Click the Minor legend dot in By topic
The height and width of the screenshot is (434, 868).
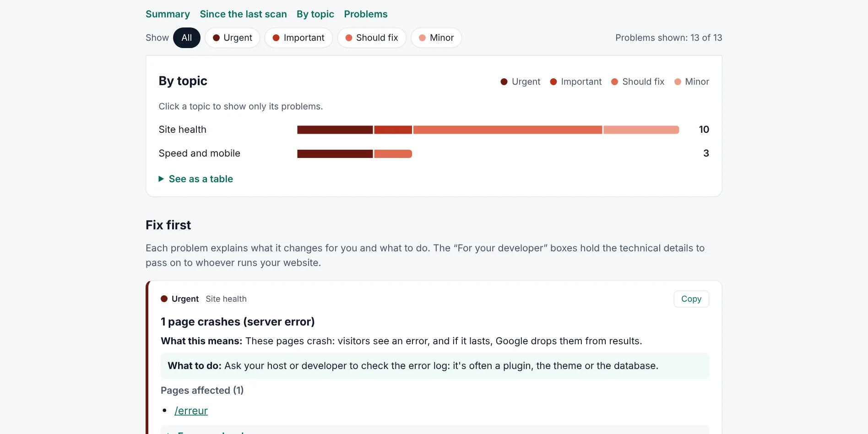point(678,81)
